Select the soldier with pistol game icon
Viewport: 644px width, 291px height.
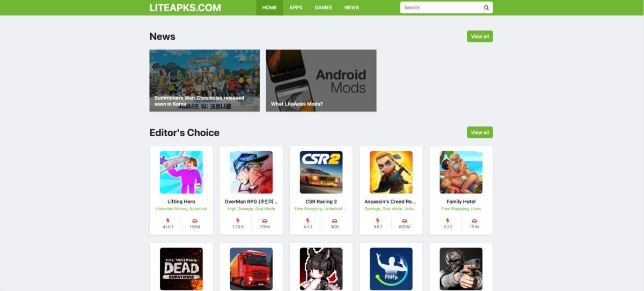pyautogui.click(x=461, y=269)
